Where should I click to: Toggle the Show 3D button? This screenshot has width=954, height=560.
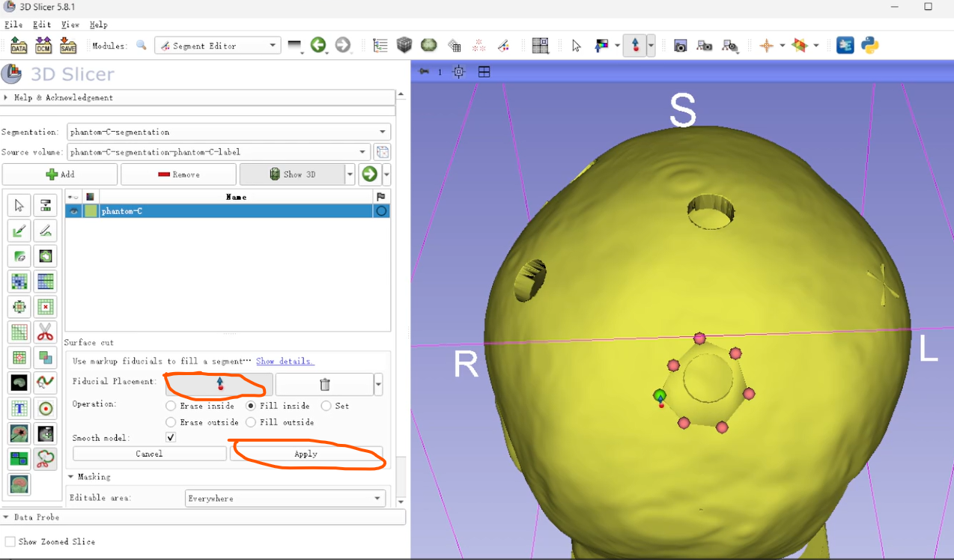(x=291, y=174)
